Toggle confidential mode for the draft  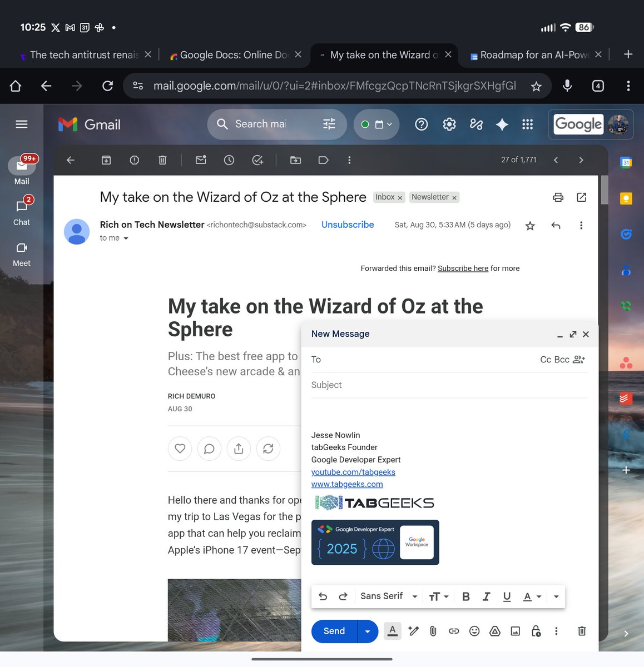click(x=536, y=631)
